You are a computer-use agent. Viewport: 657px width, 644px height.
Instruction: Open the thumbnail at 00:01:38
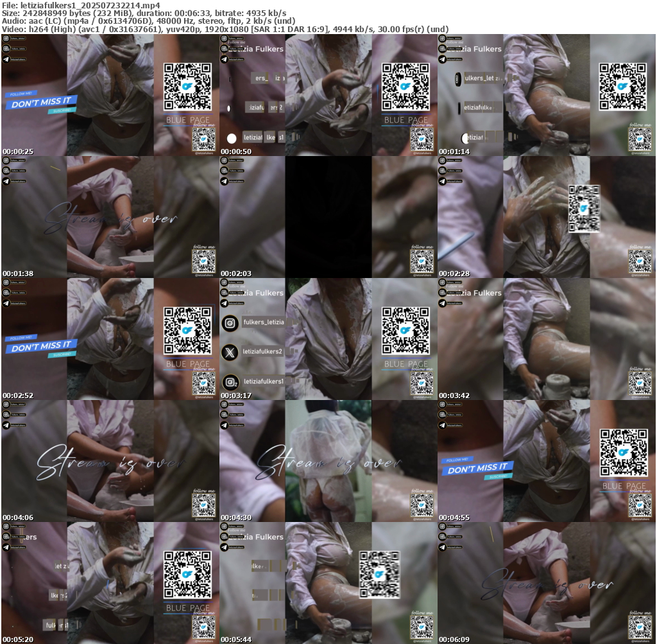tap(110, 217)
